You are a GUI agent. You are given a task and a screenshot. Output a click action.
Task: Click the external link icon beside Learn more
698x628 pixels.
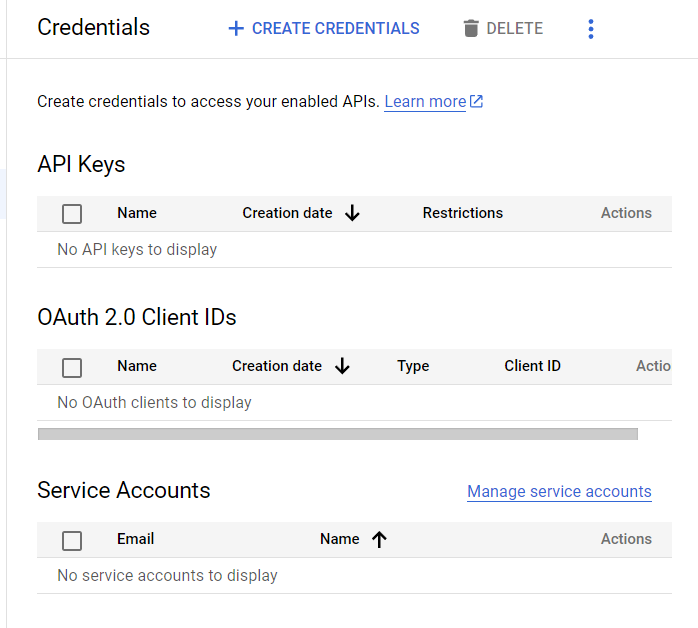point(477,101)
